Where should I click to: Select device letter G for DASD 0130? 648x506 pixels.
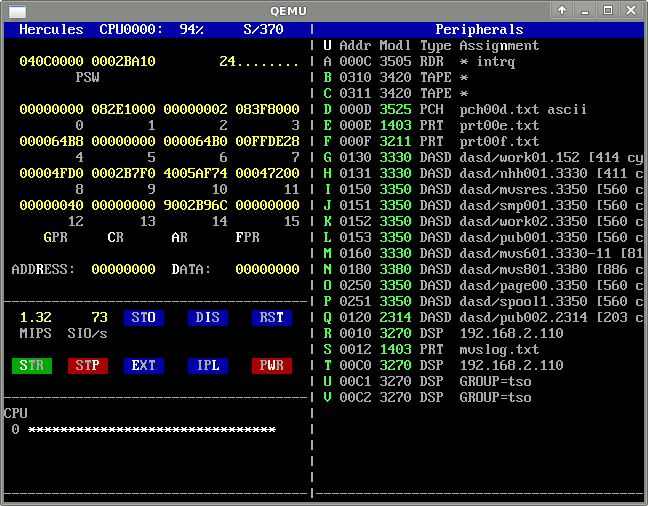click(327, 158)
